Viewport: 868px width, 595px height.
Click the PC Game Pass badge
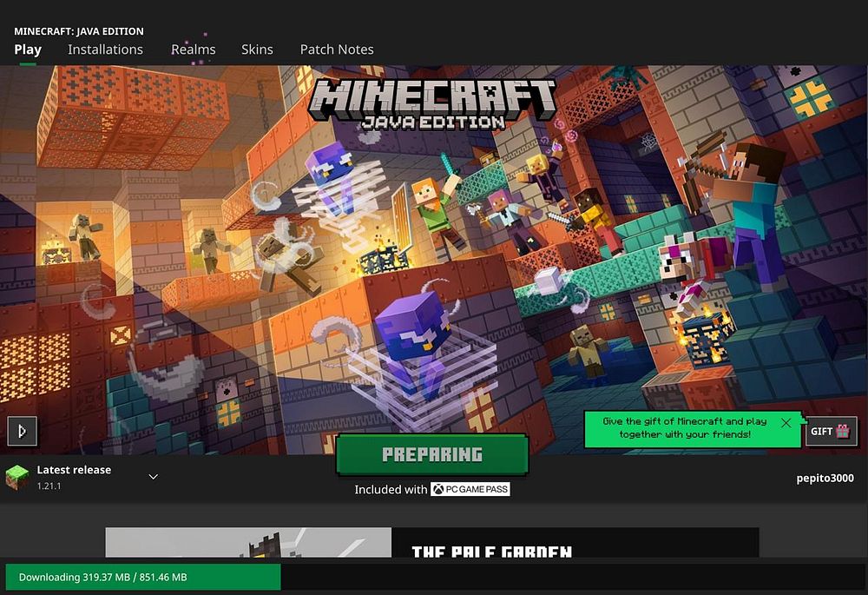470,489
